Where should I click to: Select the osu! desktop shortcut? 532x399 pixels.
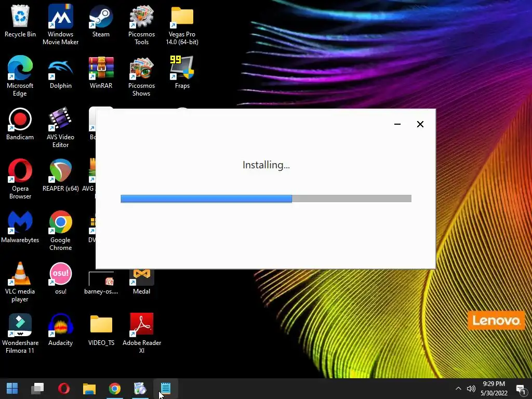pyautogui.click(x=60, y=278)
